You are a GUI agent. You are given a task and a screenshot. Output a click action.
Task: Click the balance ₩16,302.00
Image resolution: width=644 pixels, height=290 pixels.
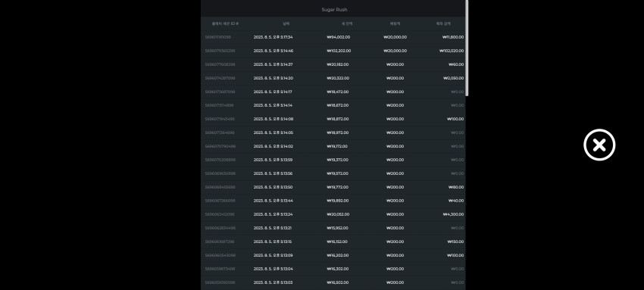[338, 269]
